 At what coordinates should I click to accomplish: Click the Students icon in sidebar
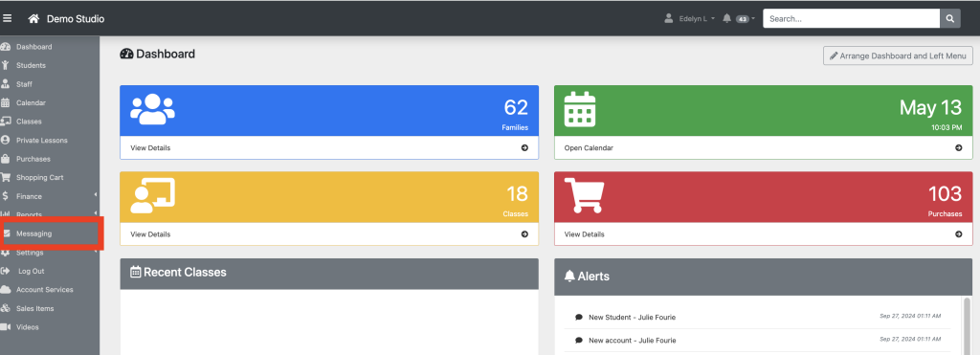(6, 66)
